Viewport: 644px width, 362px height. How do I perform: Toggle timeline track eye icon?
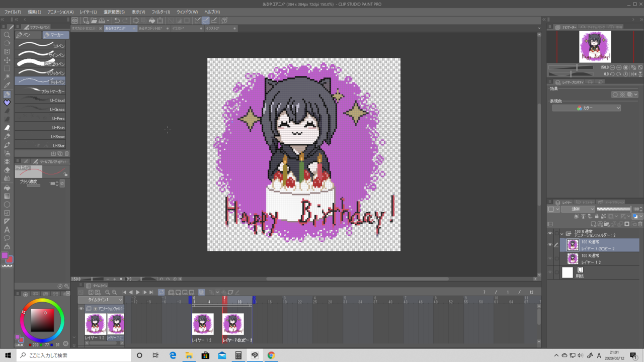81,309
